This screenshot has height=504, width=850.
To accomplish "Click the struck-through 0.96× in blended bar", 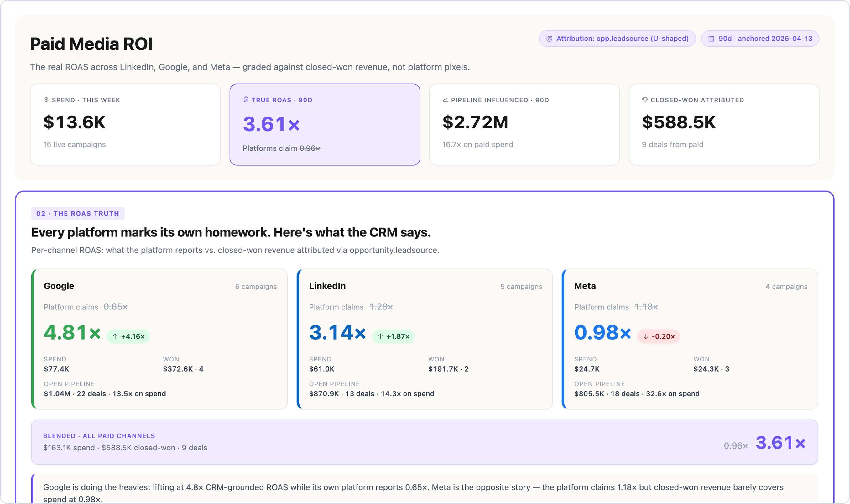I will point(736,446).
